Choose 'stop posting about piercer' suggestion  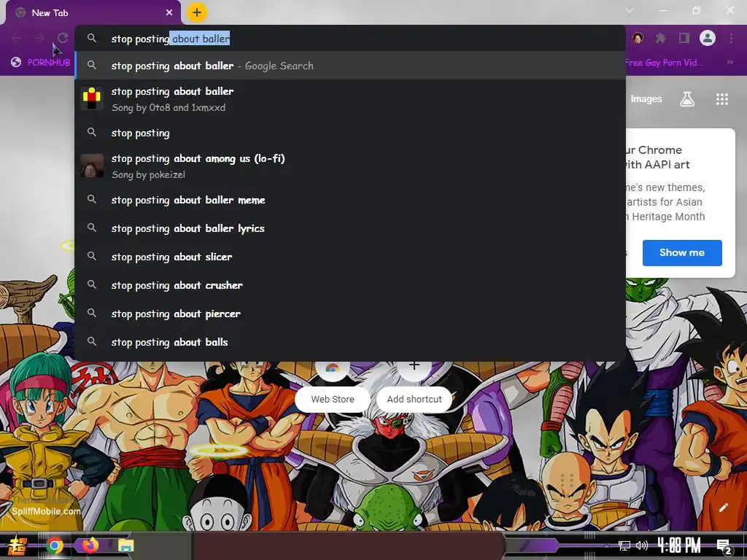click(x=350, y=314)
